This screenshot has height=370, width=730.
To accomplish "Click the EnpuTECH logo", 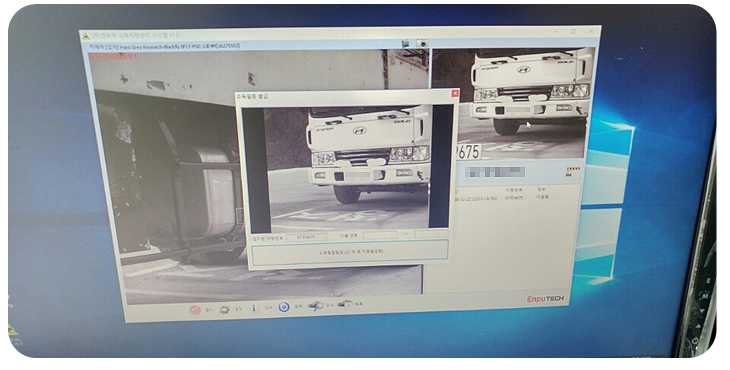I will pos(545,299).
